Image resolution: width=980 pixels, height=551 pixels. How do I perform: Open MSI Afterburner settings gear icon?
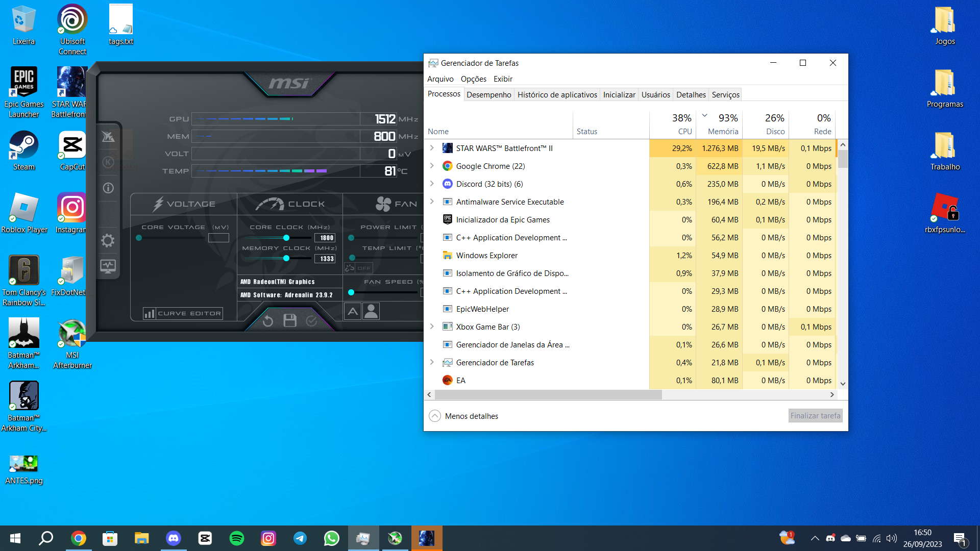[108, 240]
